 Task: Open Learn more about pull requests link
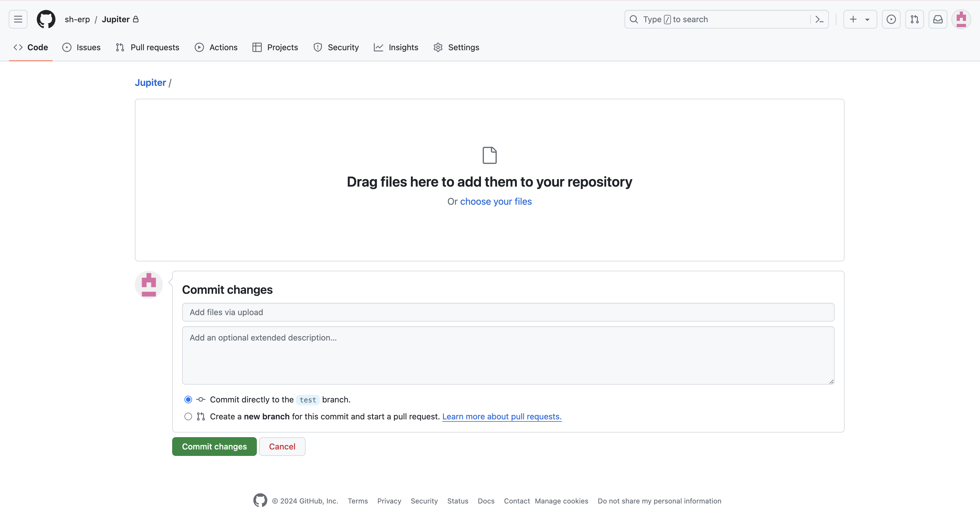coord(502,416)
